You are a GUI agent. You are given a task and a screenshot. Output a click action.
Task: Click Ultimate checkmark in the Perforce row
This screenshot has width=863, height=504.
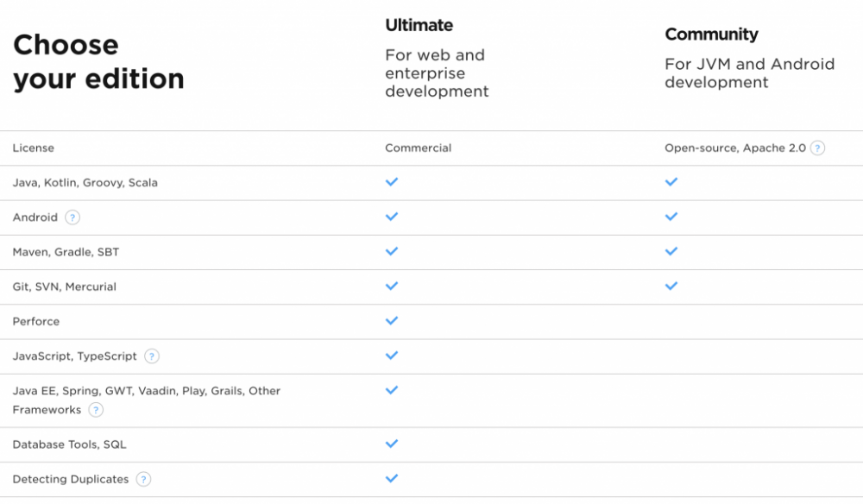point(392,320)
